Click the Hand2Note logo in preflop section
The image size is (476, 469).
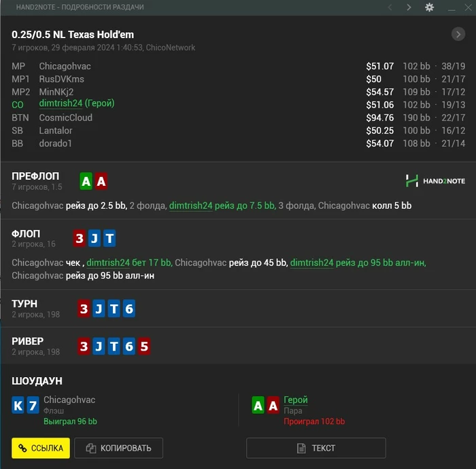[x=435, y=181]
